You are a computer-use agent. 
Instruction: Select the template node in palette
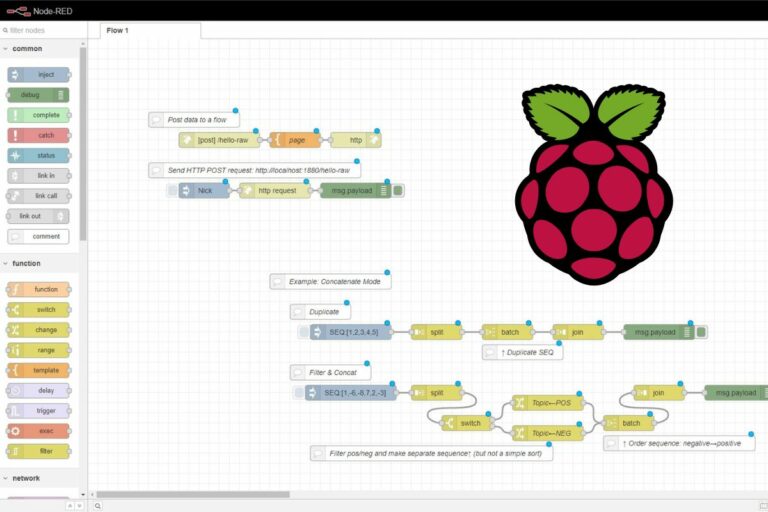39,370
